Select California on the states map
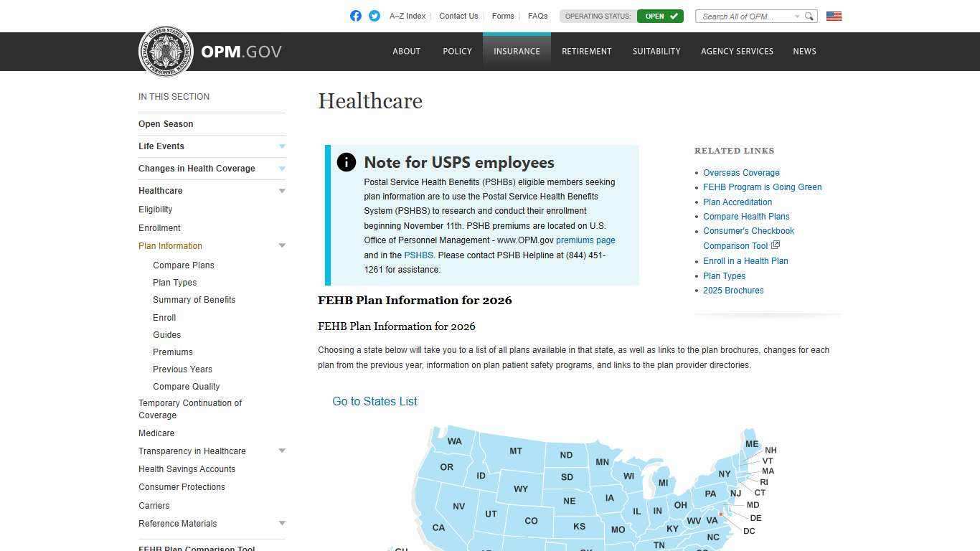Image resolution: width=980 pixels, height=551 pixels. (x=438, y=527)
